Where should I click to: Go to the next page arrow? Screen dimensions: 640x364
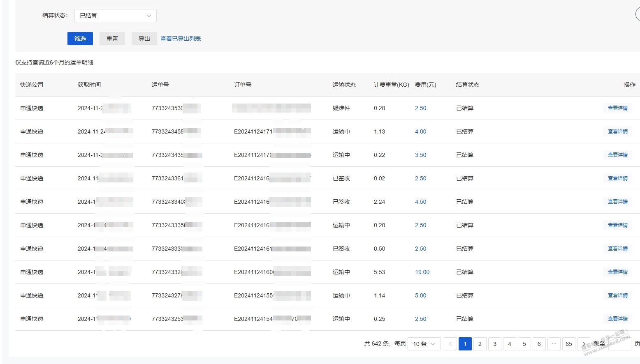click(584, 344)
